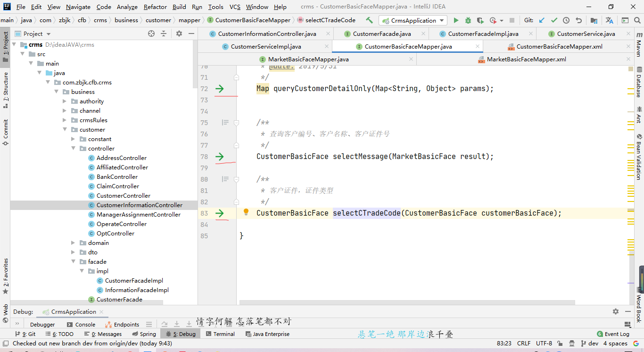Open the Terminal tool window
The image size is (644, 352).
(x=219, y=334)
